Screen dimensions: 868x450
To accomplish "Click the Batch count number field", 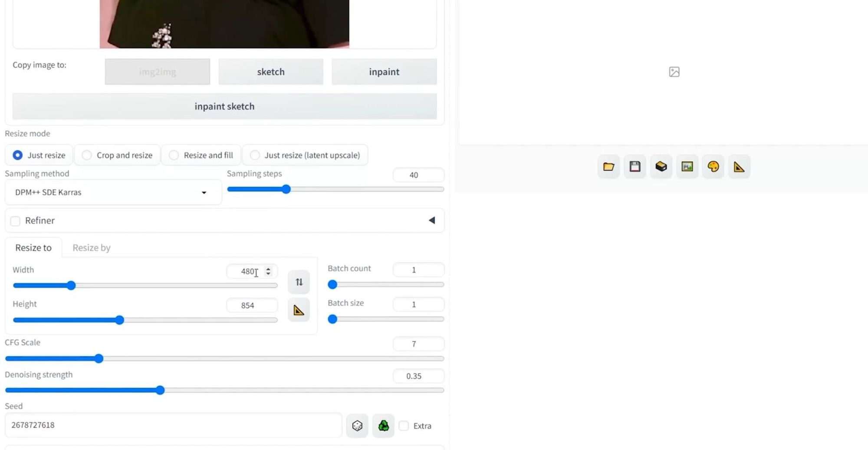I will [x=418, y=270].
